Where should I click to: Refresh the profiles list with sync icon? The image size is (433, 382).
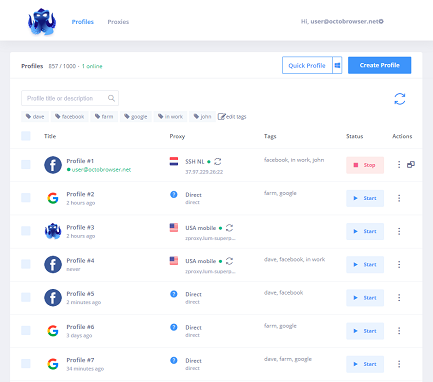pyautogui.click(x=400, y=99)
